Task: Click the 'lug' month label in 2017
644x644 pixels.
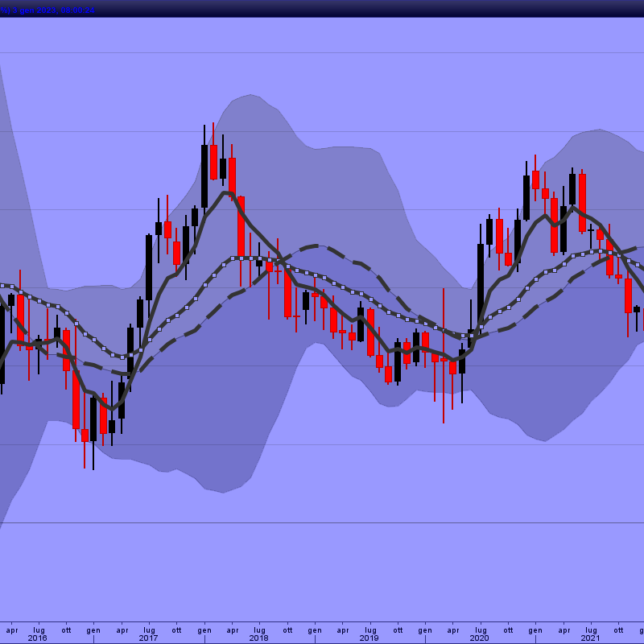Action: pos(149,630)
